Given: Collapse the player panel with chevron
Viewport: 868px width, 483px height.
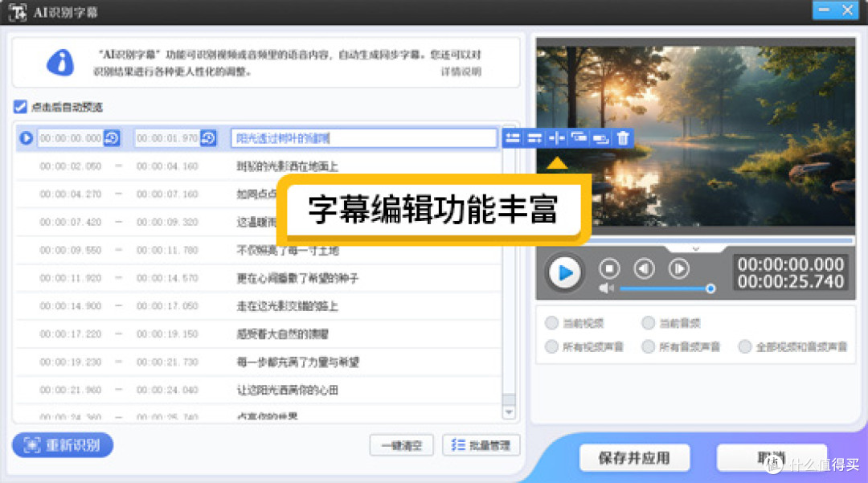Looking at the screenshot, I should pyautogui.click(x=696, y=249).
